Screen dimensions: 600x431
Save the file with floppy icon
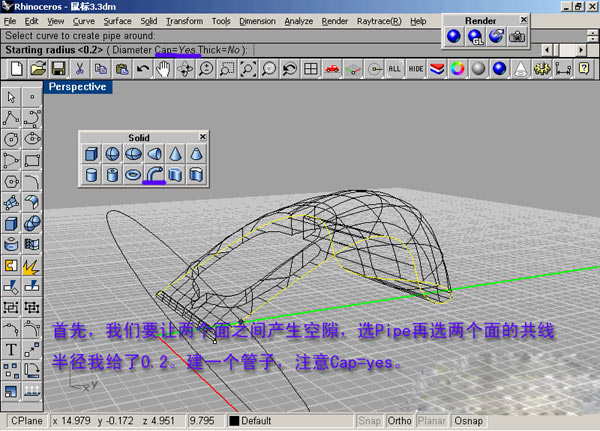59,69
